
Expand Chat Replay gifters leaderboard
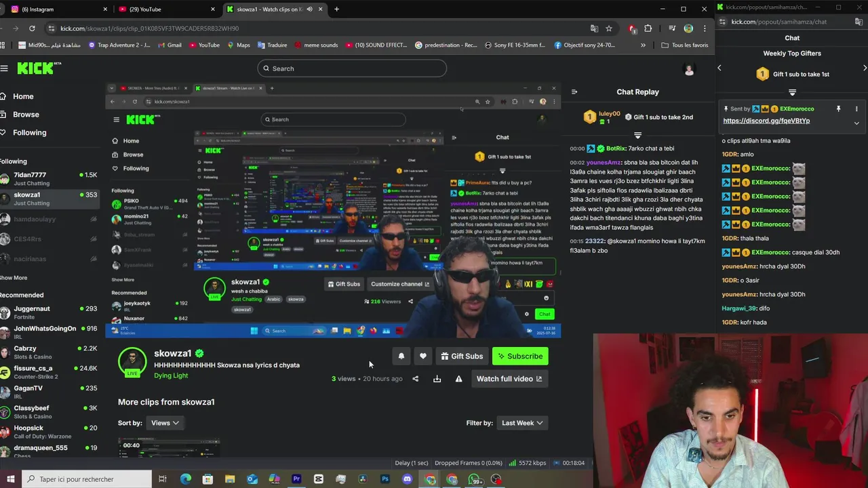pos(637,136)
